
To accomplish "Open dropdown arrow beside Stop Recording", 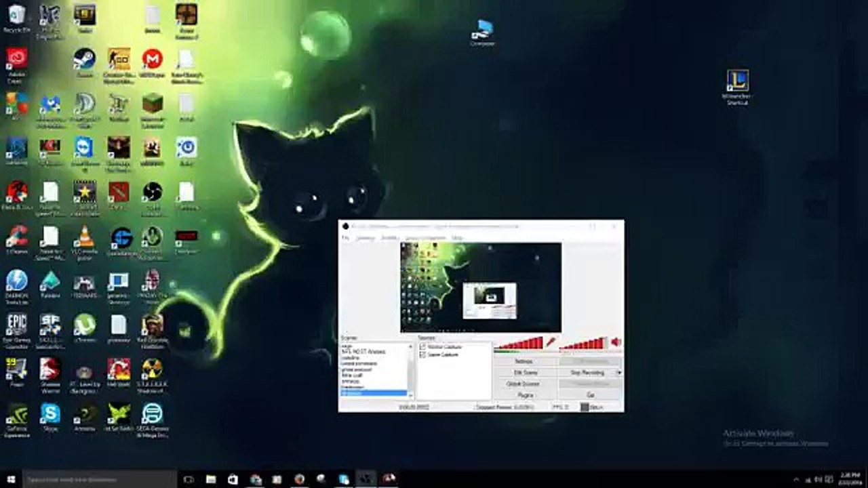I will point(619,373).
